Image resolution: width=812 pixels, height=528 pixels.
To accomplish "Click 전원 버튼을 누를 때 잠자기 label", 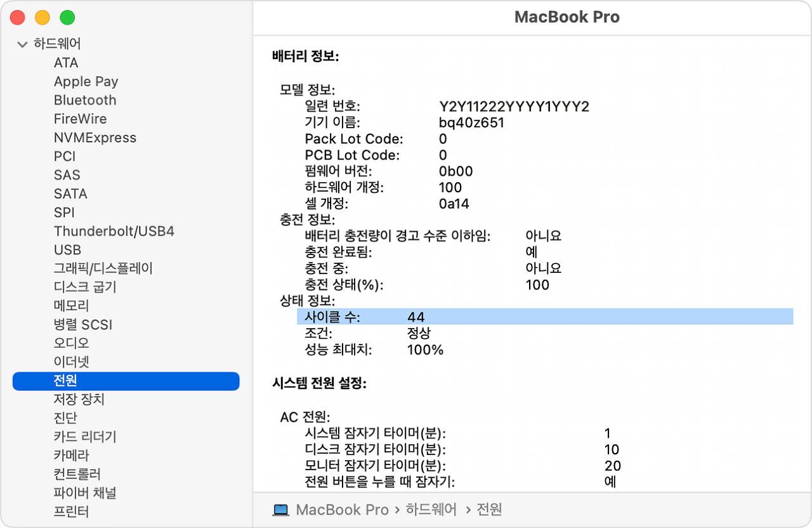I will point(380,482).
